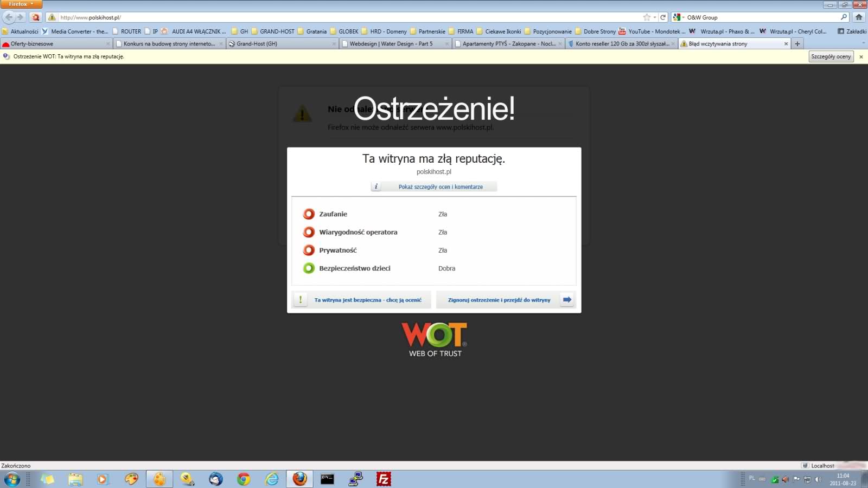
Task: Click Zignoruj ostrzeżenie i przejdź do witryny
Action: tap(505, 300)
